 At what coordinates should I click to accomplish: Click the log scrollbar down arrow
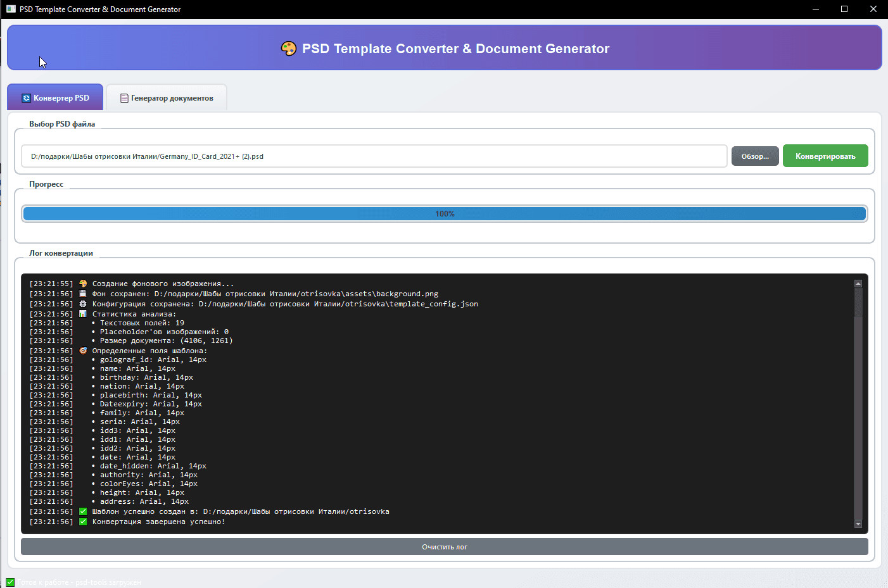[858, 524]
